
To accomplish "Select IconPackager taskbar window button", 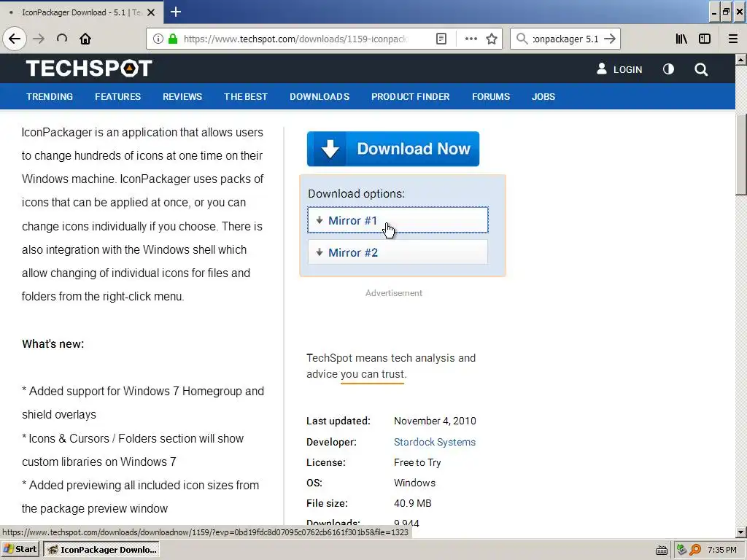I will 101,550.
